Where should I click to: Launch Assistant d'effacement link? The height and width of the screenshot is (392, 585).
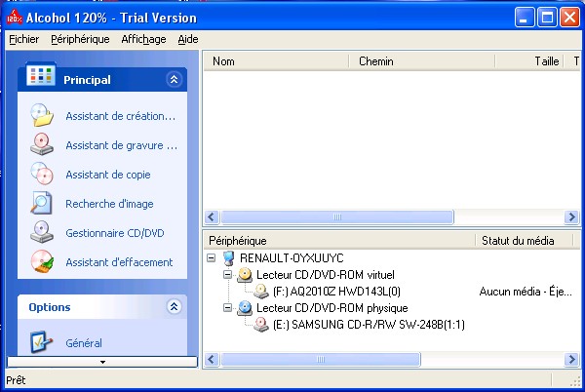click(119, 262)
